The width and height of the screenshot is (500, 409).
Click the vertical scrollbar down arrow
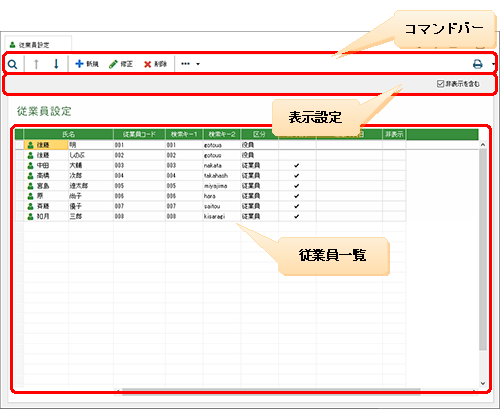pos(483,383)
